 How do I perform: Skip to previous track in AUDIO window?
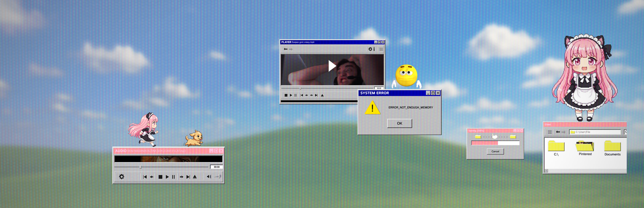(145, 177)
